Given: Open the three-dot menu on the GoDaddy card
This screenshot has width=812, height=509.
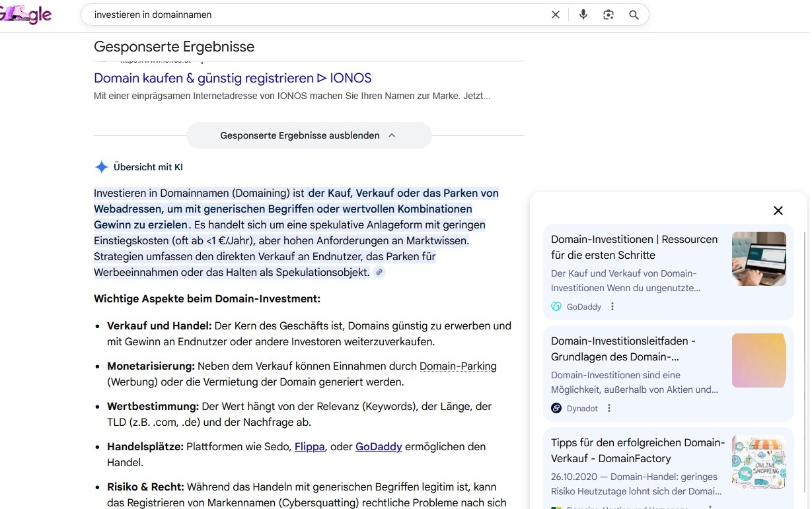Looking at the screenshot, I should click(612, 306).
